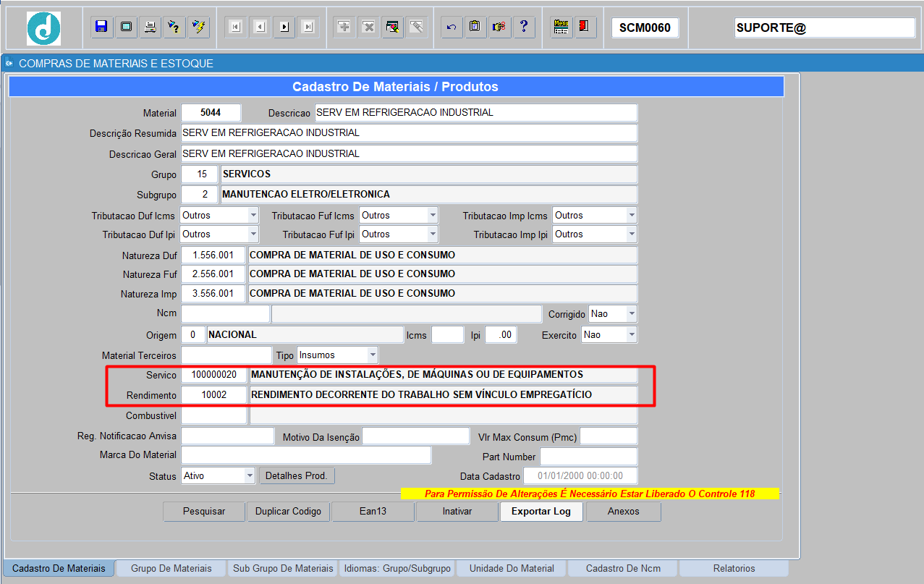Click the help question mark icon

coord(523,27)
